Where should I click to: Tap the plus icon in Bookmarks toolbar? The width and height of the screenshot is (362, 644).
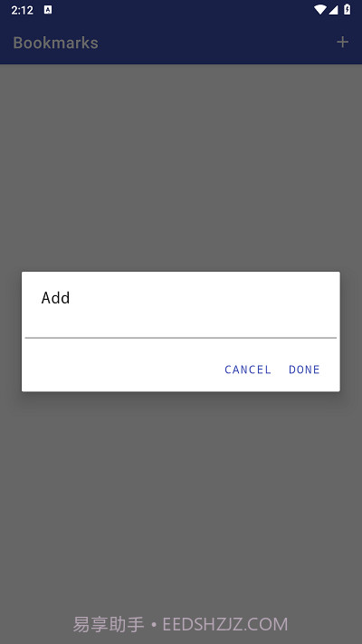(342, 42)
